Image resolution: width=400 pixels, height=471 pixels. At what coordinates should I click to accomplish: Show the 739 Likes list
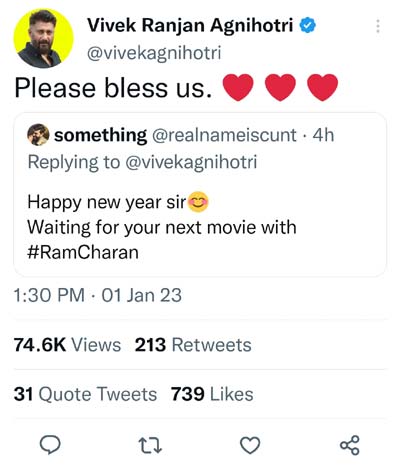[x=212, y=394]
